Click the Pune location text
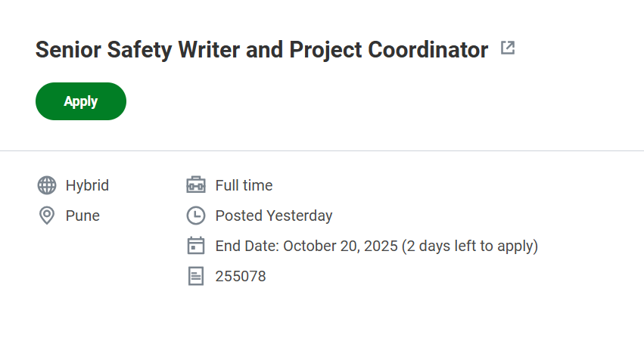 pos(82,216)
